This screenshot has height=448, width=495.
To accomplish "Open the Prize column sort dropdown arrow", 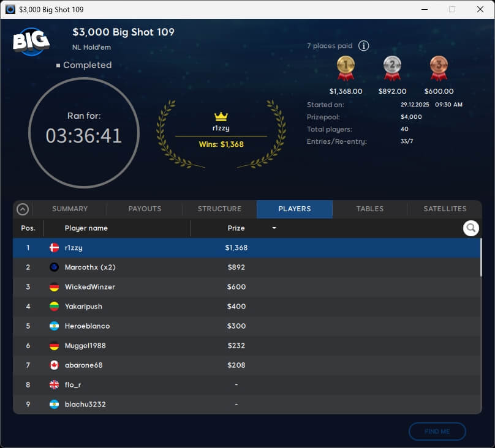I will coord(274,228).
